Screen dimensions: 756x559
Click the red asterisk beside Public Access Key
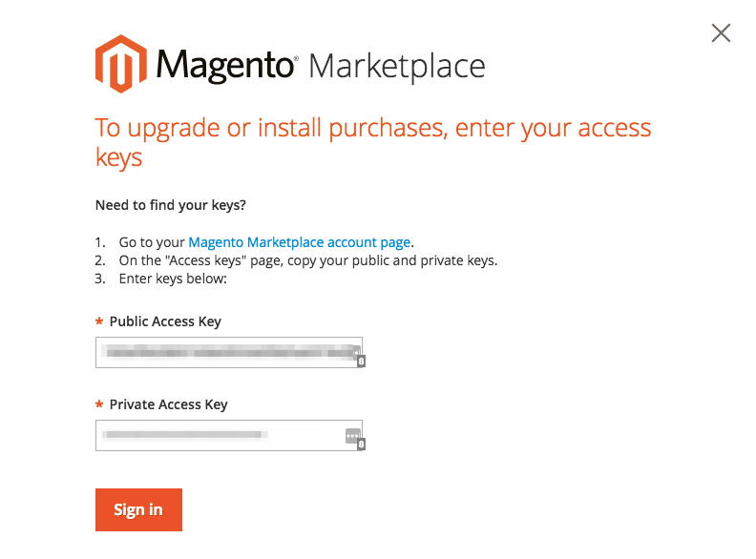click(99, 321)
